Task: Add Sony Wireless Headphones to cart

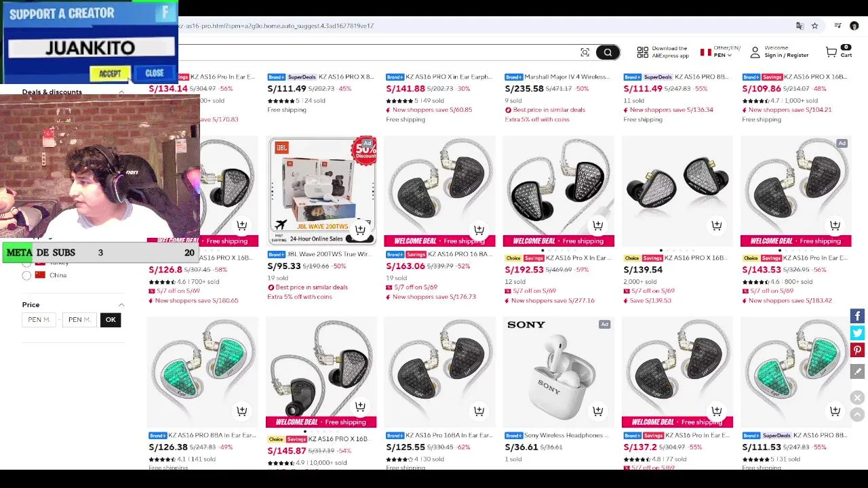Action: (597, 411)
